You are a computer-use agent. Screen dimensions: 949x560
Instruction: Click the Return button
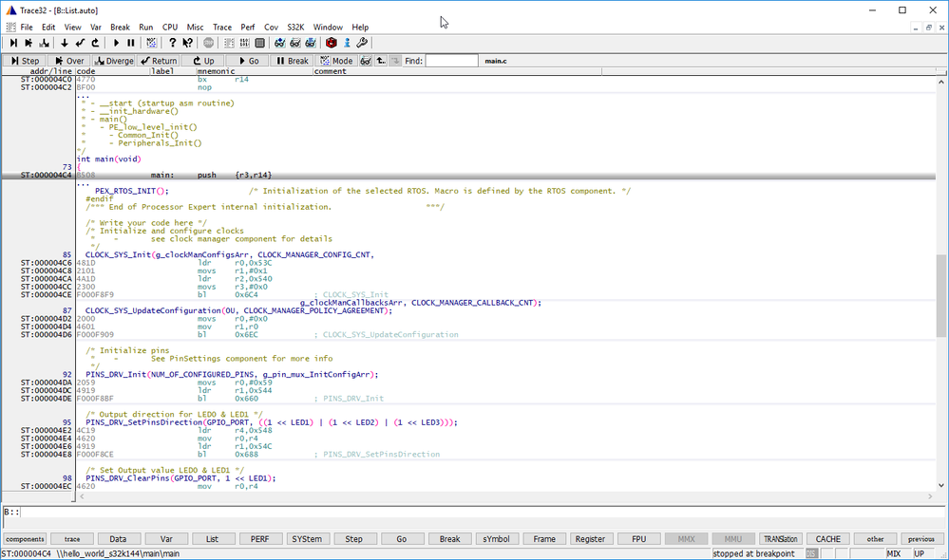tap(158, 61)
